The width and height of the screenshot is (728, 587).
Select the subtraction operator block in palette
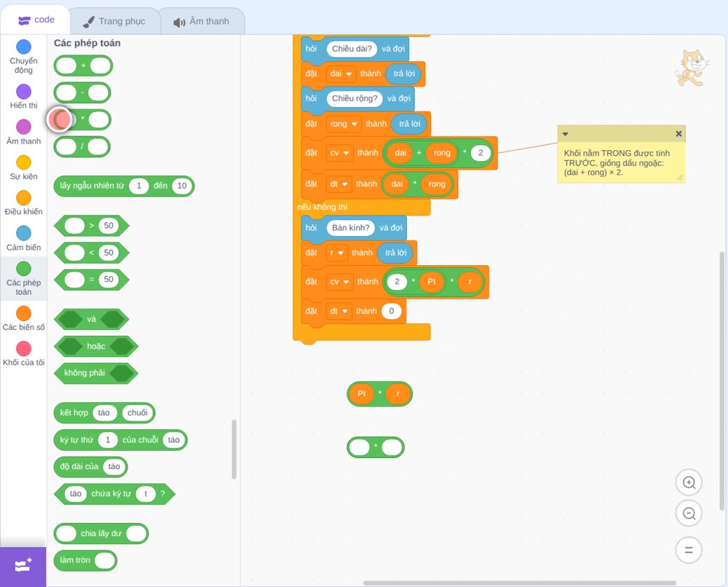[82, 93]
